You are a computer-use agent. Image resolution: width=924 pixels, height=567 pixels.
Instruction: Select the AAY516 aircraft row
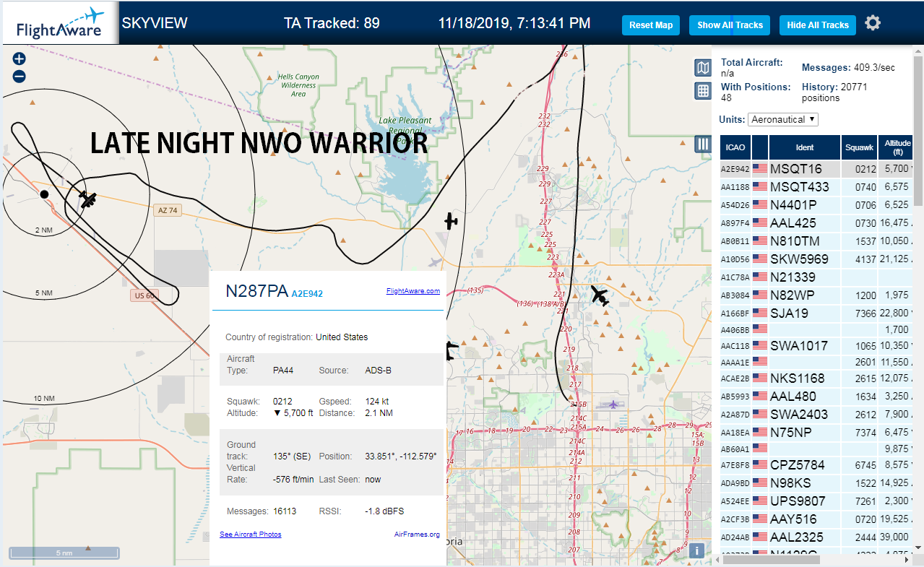[x=816, y=519]
